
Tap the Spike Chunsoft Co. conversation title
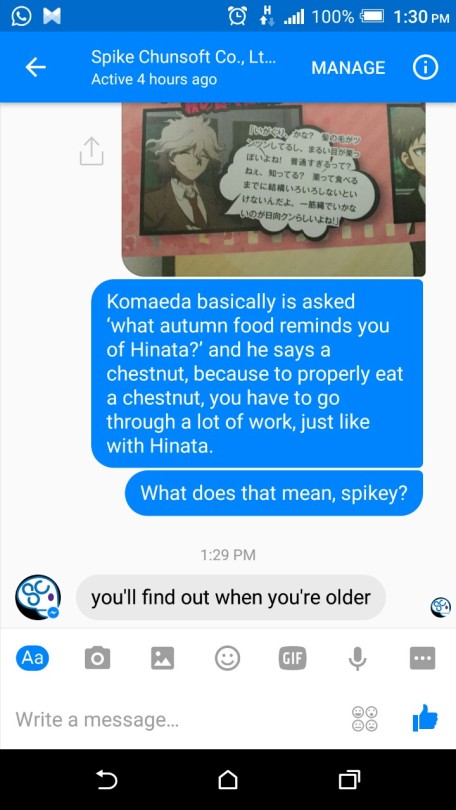pyautogui.click(x=183, y=57)
